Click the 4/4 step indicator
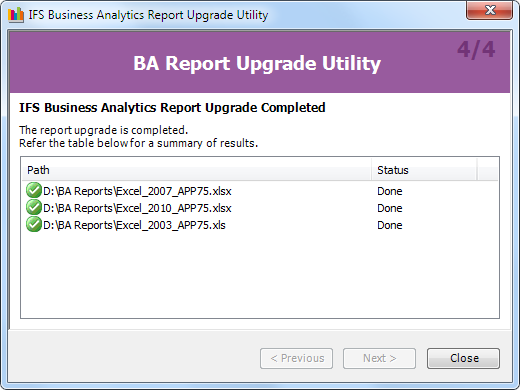This screenshot has width=520, height=390. [x=476, y=50]
